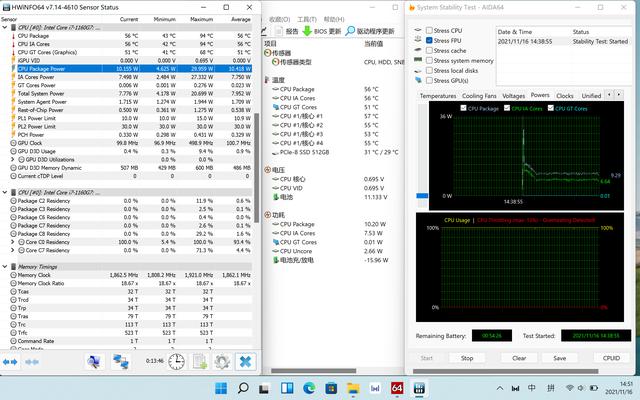The image size is (640, 400).
Task: Click HWiNFO log file save icon
Action: (x=200, y=362)
